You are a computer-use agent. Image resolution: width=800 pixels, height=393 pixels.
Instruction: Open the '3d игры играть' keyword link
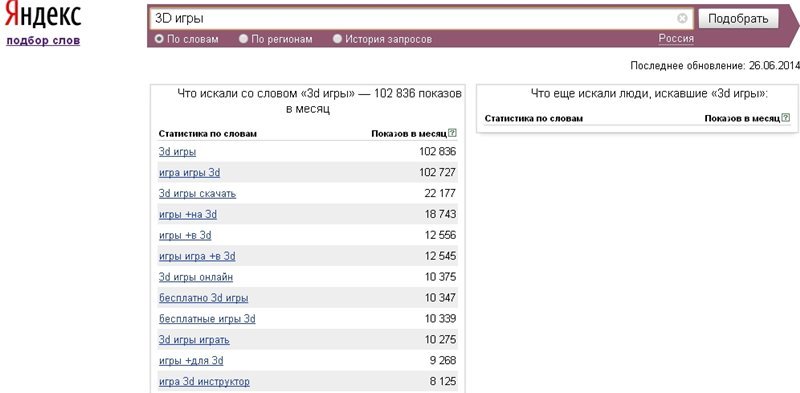[194, 340]
